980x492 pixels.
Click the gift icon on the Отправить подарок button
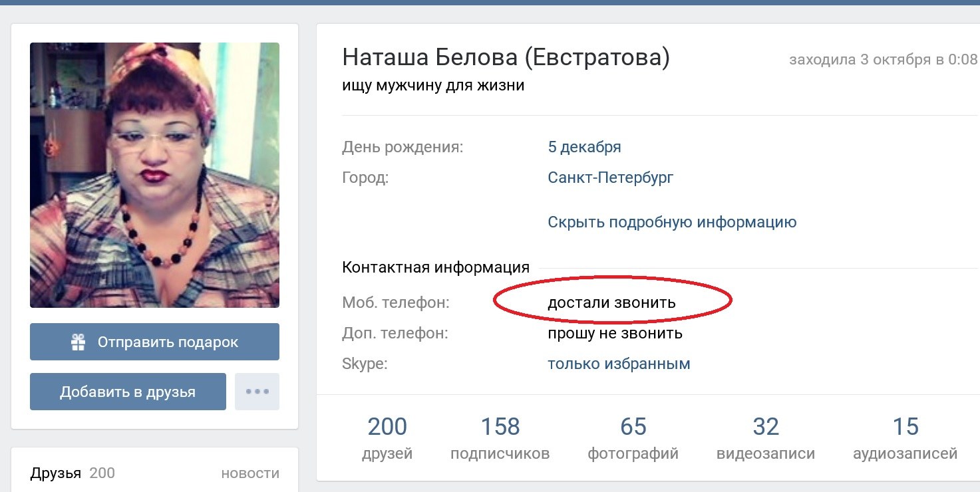pos(79,342)
